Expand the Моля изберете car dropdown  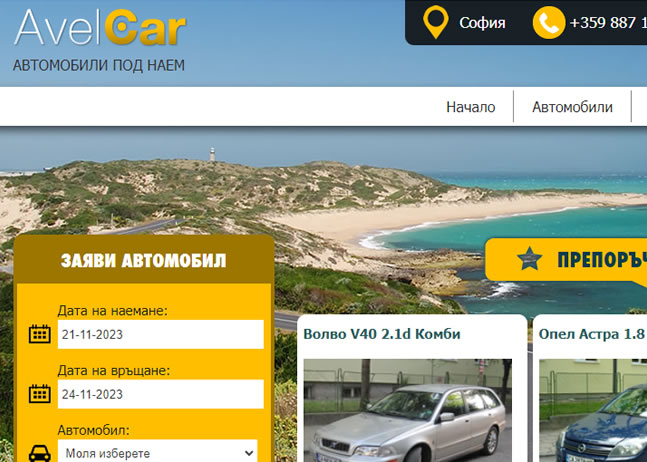coord(157,453)
